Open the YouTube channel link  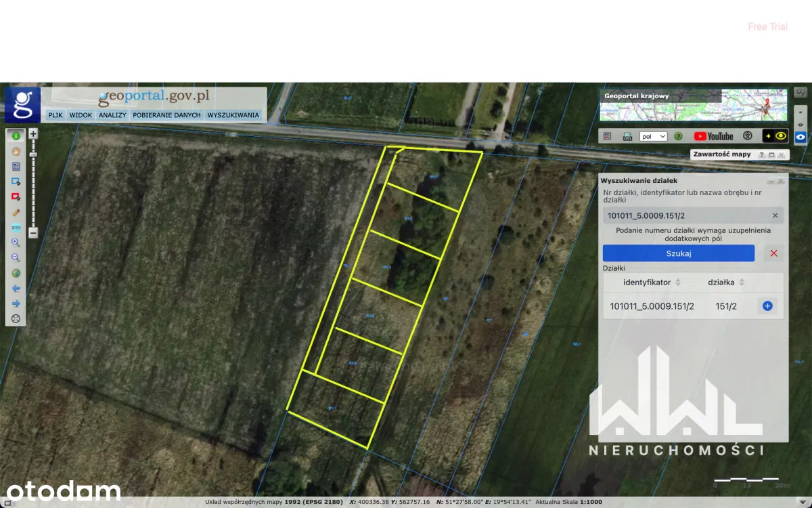713,136
